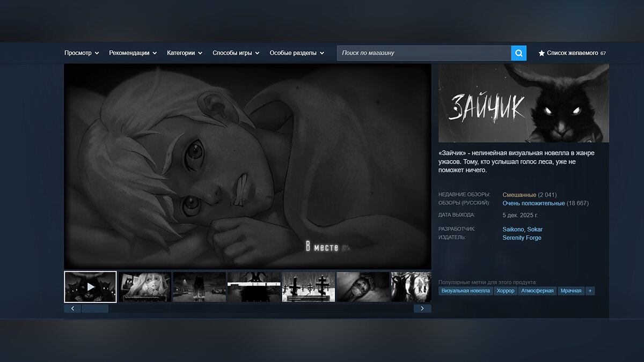Expand the Способы игры menu
Viewport: 644px width, 362px height.
click(236, 53)
